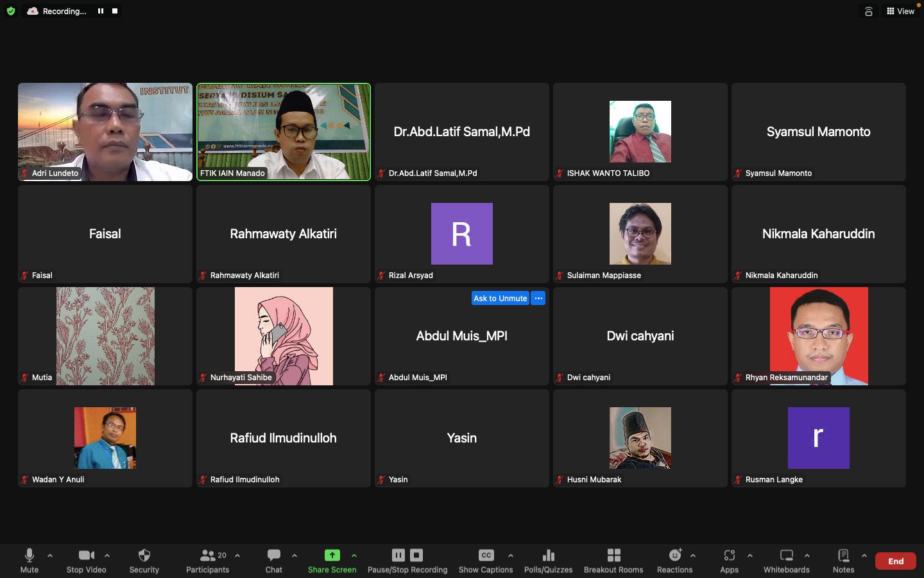Viewport: 924px width, 578px height.
Task: Toggle Show Captions CC icon
Action: pos(486,555)
